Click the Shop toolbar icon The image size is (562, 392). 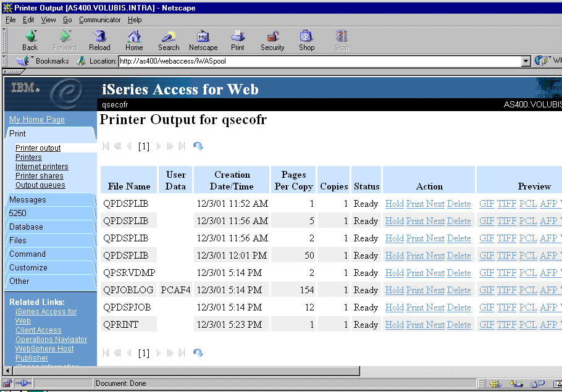click(307, 40)
